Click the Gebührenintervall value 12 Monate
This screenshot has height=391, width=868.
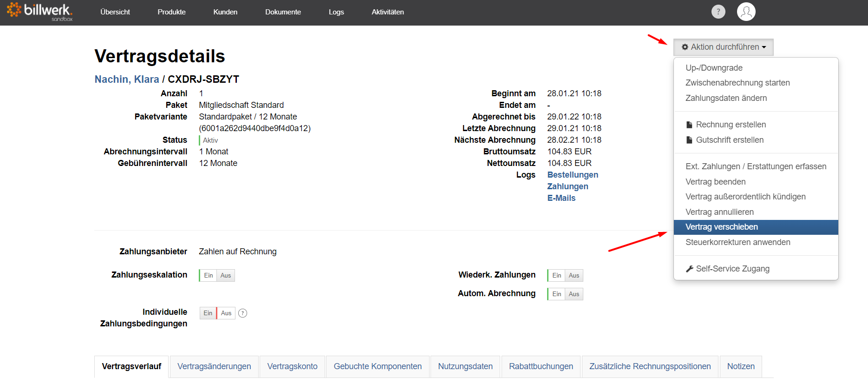tap(218, 163)
